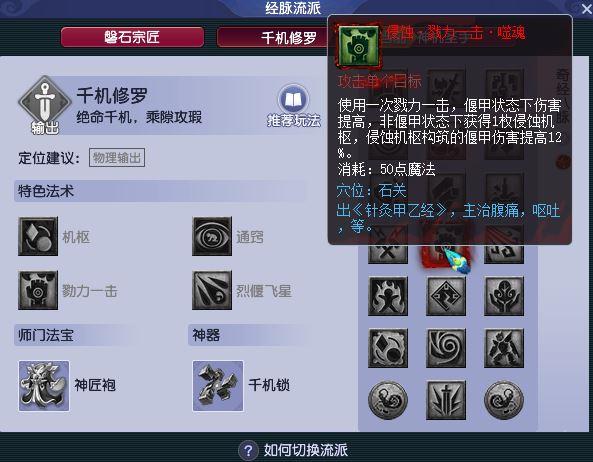Click the 通窍 eye skill icon
The image size is (593, 462).
212,236
